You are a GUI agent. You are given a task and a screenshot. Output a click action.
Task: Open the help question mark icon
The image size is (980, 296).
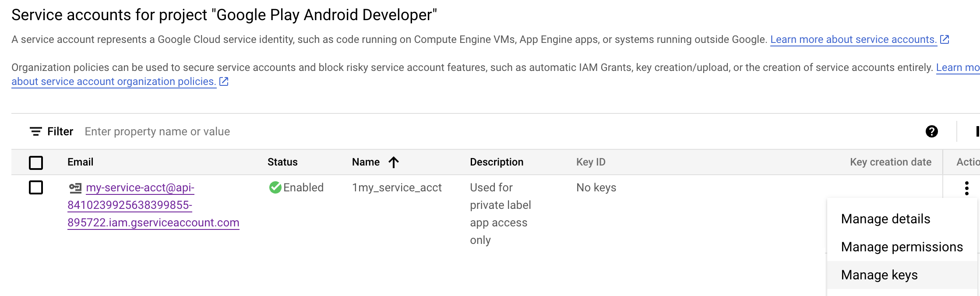tap(931, 131)
